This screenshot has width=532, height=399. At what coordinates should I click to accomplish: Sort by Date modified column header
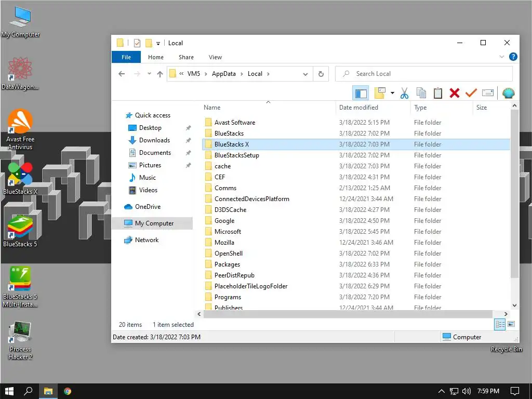tap(358, 108)
